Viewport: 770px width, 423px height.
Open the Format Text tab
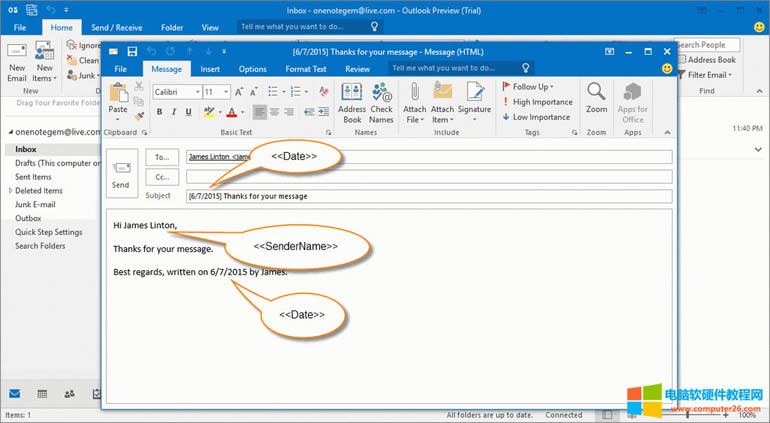(305, 69)
